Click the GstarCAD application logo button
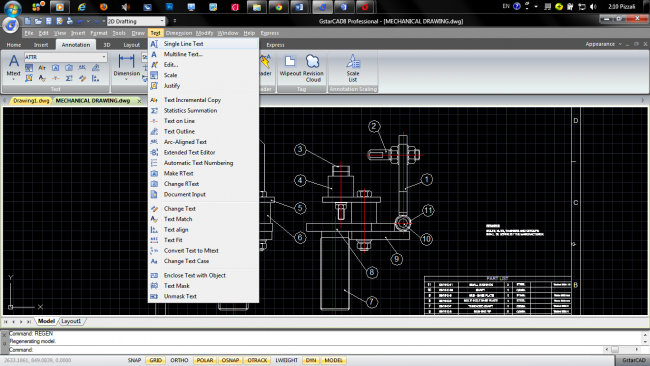 (x=11, y=24)
